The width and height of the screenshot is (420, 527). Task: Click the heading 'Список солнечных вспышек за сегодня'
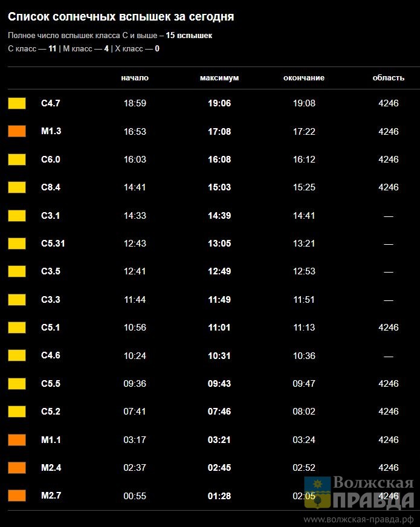pyautogui.click(x=121, y=17)
